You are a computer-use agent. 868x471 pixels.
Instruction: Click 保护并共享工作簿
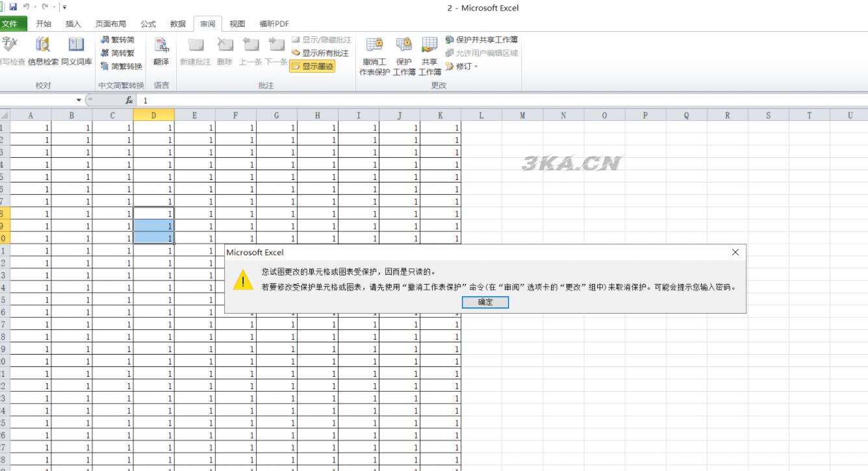[x=481, y=40]
